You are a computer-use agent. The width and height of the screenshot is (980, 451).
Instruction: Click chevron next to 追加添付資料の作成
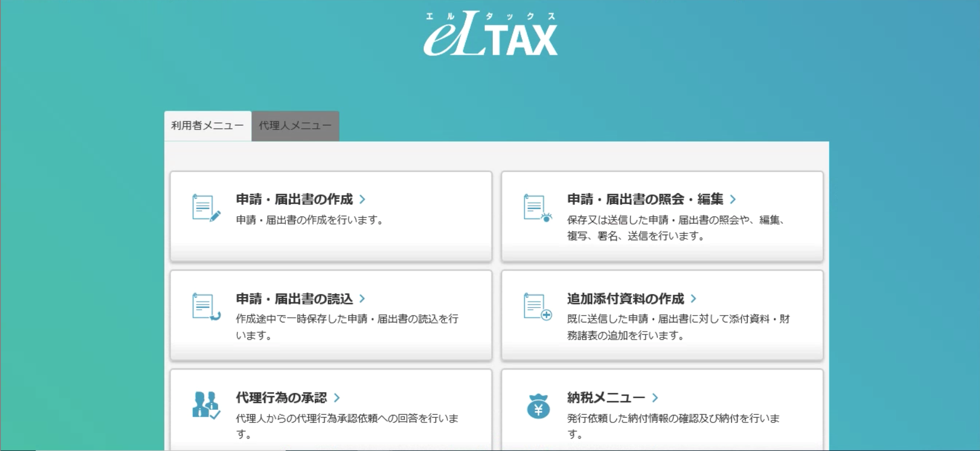pos(694,299)
